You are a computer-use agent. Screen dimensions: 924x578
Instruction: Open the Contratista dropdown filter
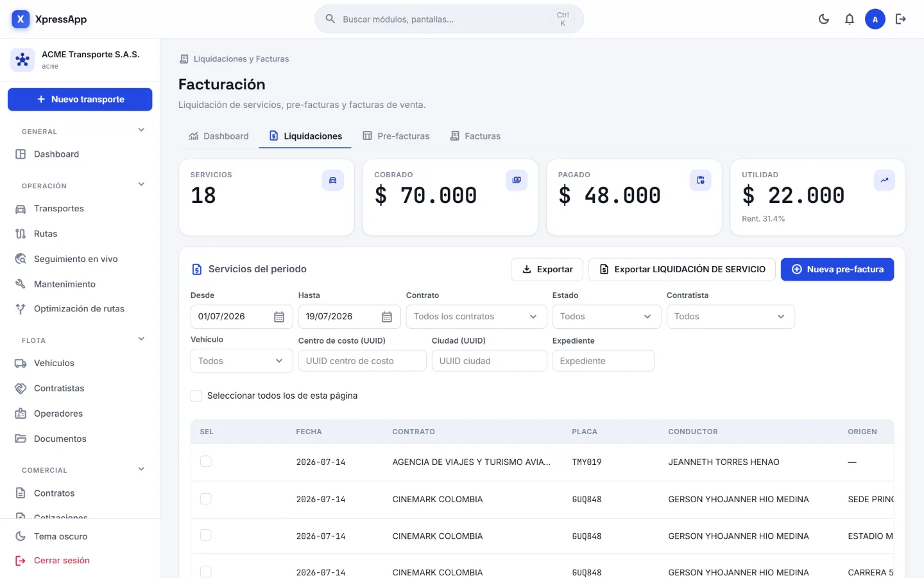coord(730,317)
